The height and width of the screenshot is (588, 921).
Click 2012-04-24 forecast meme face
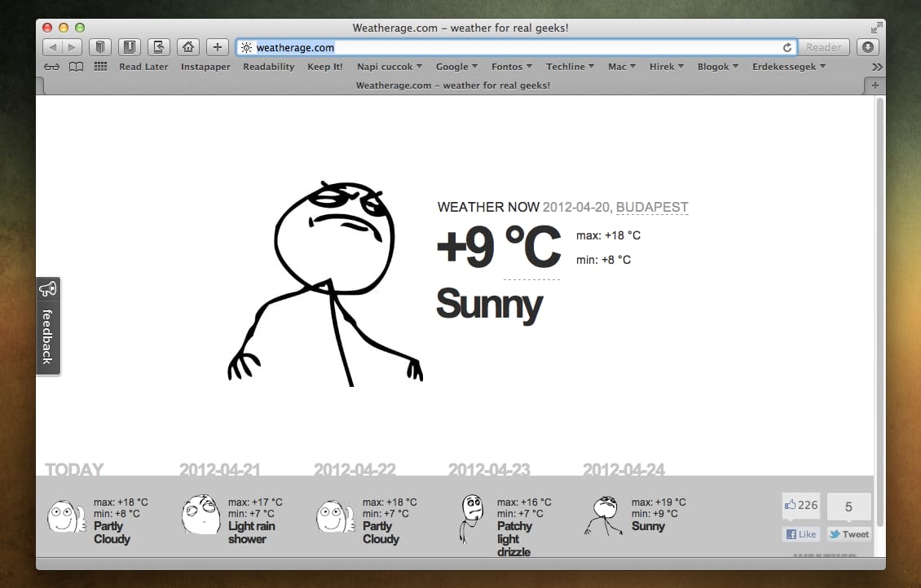click(x=605, y=516)
